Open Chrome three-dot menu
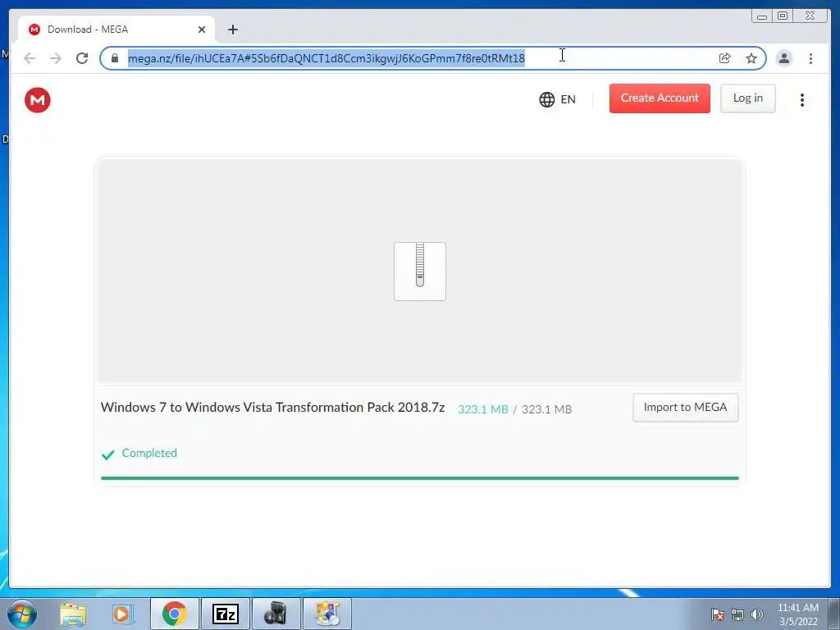 (810, 58)
